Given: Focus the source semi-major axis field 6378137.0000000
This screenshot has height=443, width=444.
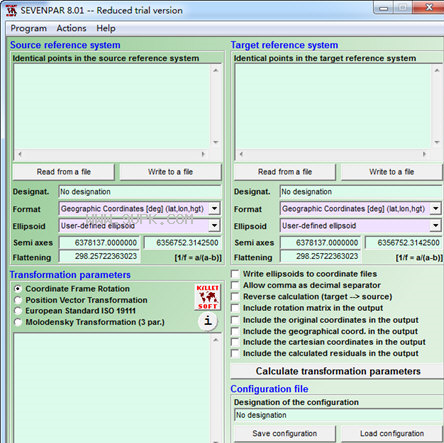Looking at the screenshot, I should (99, 243).
